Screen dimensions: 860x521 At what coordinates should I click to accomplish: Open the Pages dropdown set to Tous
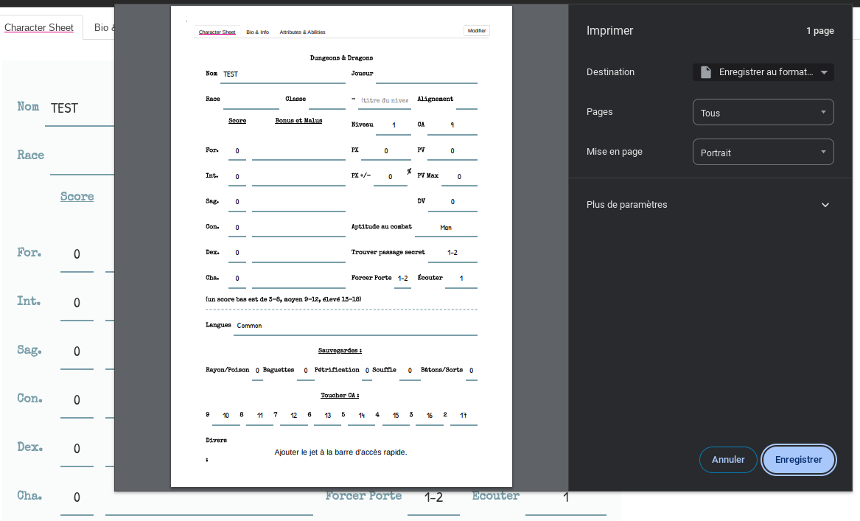[763, 112]
